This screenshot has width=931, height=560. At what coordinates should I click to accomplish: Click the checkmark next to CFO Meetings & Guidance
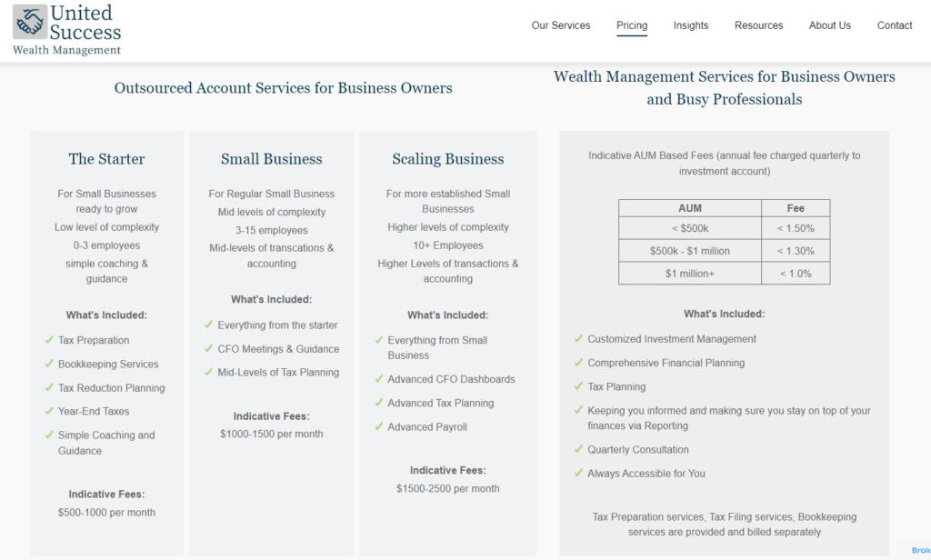[x=207, y=348]
